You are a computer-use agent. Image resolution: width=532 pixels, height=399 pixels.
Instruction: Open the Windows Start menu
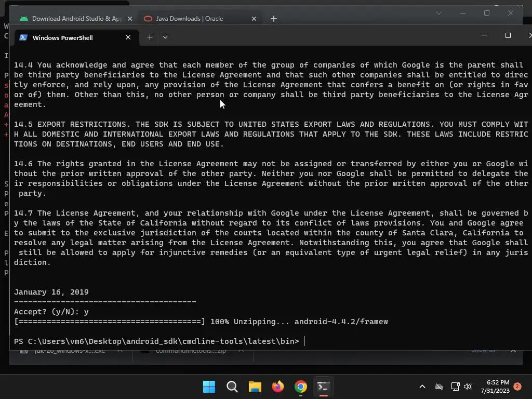click(209, 387)
